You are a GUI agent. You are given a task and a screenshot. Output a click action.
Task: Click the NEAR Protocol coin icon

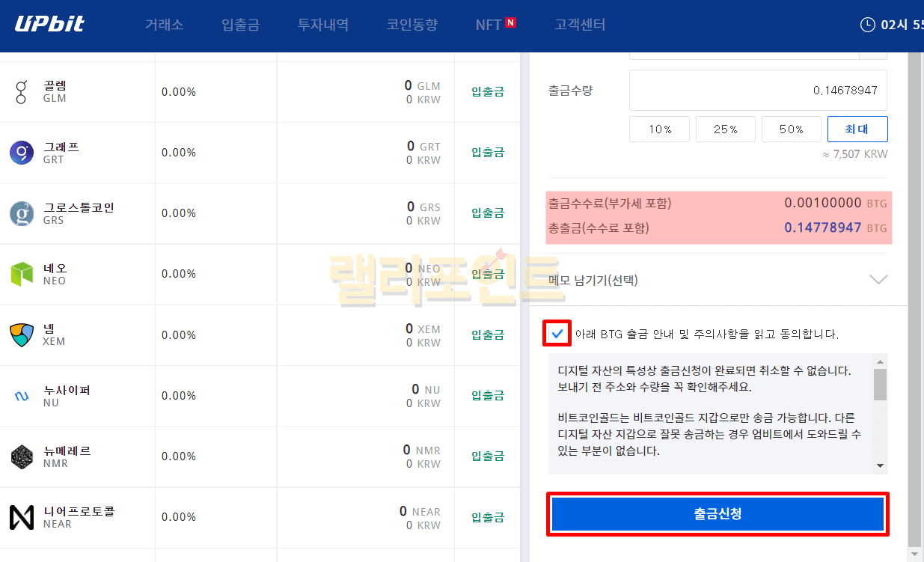tap(21, 517)
